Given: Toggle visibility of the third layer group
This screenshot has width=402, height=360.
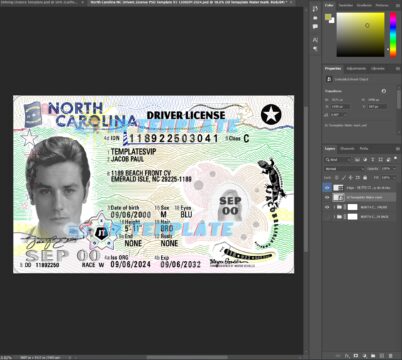Looking at the screenshot, I should (x=327, y=207).
